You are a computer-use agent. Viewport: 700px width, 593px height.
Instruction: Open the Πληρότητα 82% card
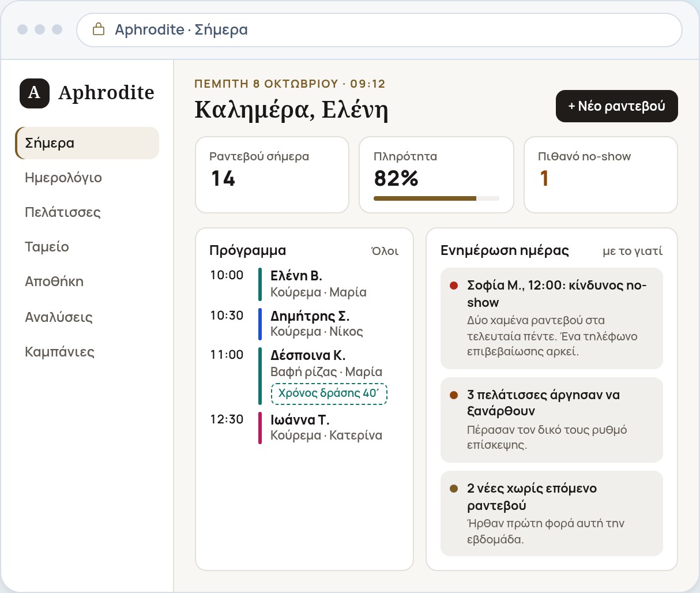[436, 175]
